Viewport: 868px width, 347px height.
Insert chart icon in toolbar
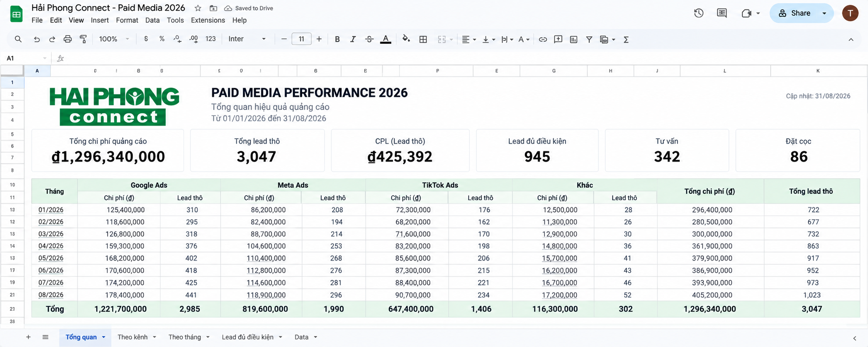[x=573, y=39]
